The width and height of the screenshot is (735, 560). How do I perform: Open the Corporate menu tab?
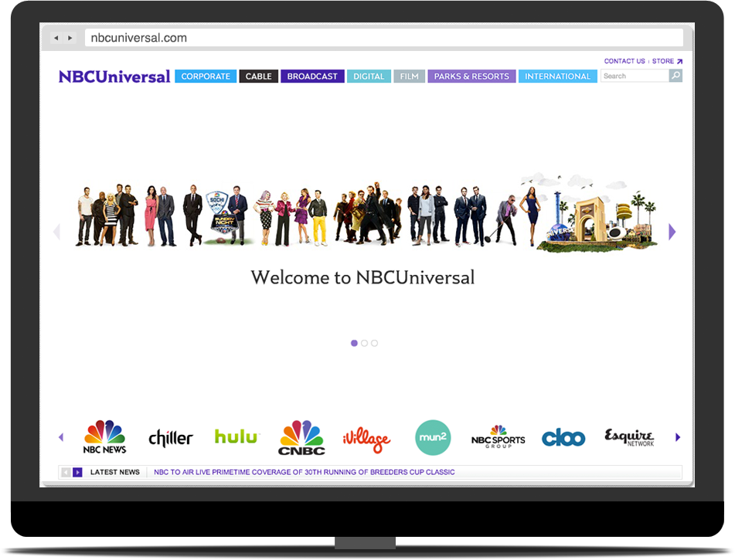[x=206, y=76]
